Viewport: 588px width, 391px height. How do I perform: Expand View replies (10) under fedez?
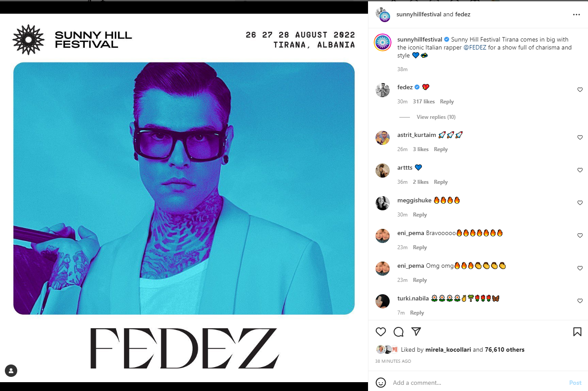436,117
